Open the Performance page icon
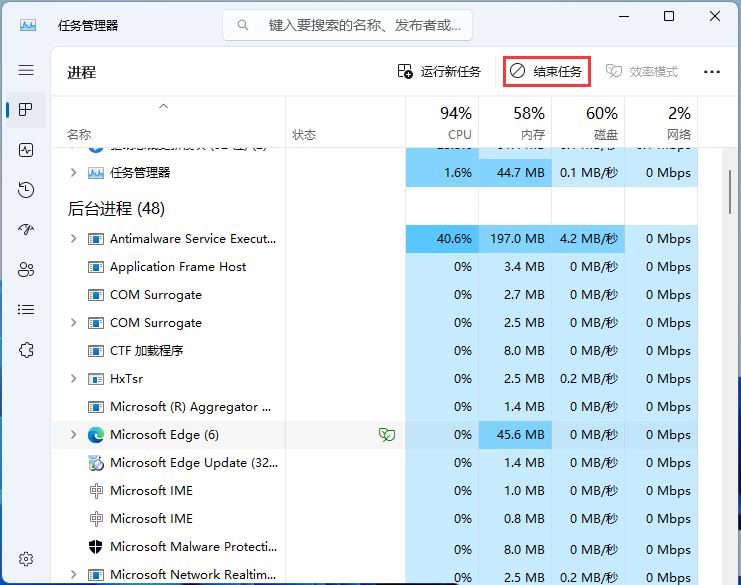741x585 pixels. click(26, 150)
